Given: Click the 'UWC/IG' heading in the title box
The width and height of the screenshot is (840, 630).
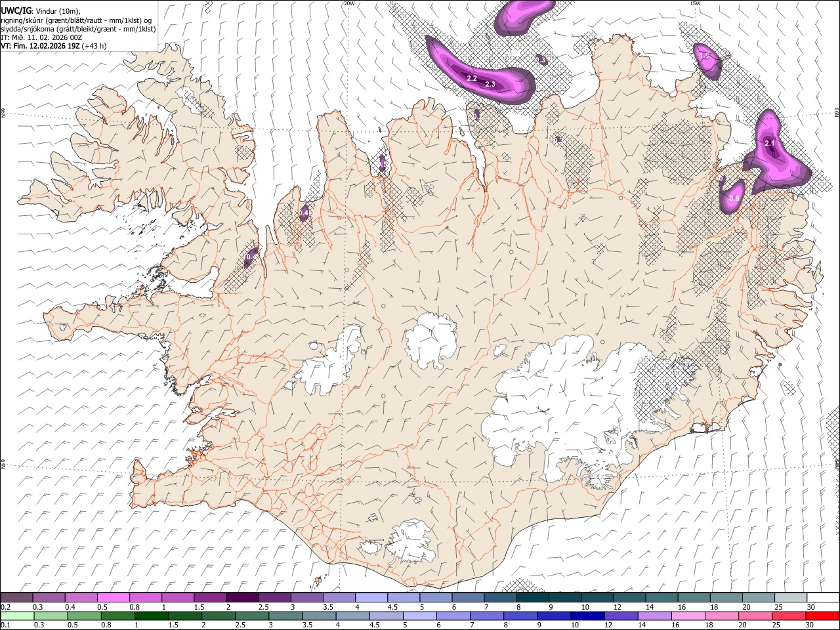Looking at the screenshot, I should (x=15, y=10).
